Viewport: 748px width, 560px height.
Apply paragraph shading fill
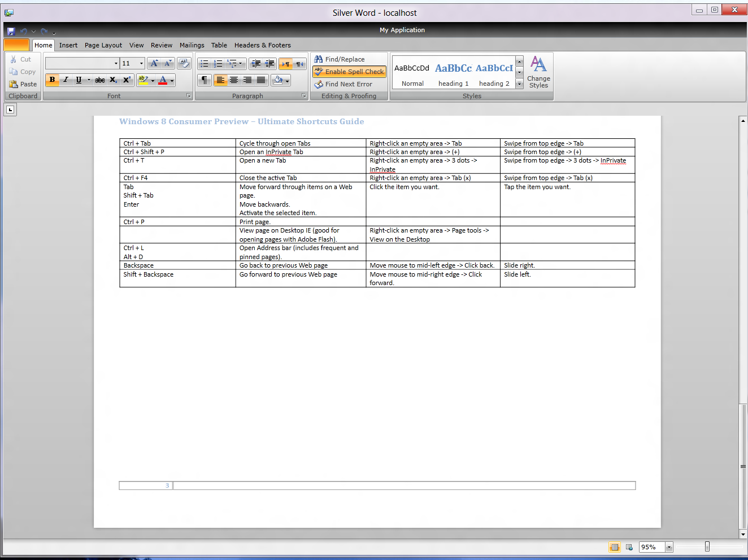click(x=277, y=80)
